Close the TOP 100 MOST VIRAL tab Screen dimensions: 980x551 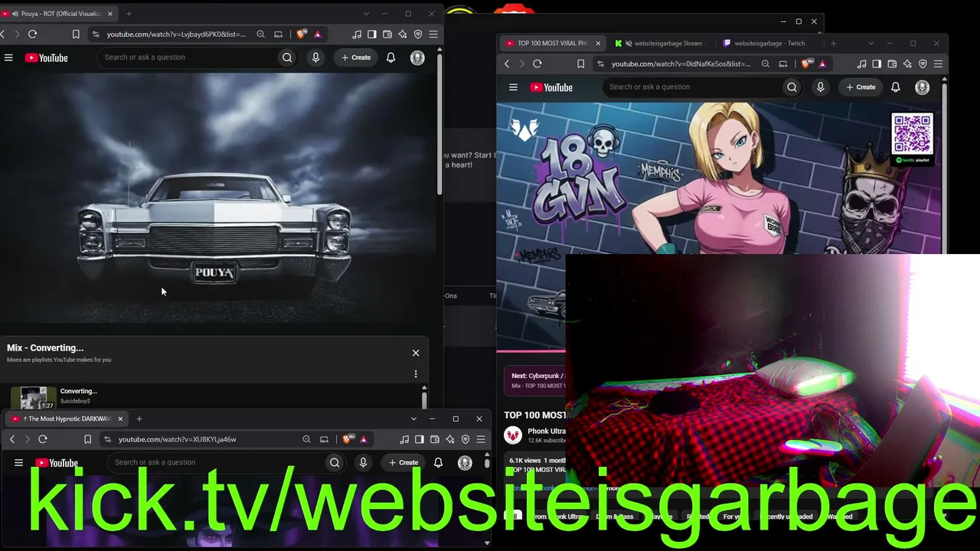click(x=598, y=43)
